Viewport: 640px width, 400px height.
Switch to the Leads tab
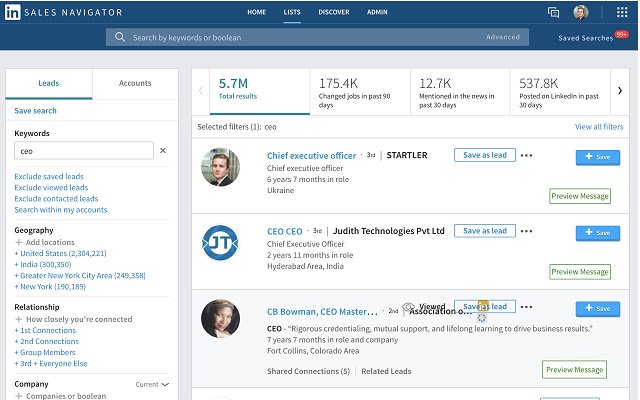click(x=49, y=83)
